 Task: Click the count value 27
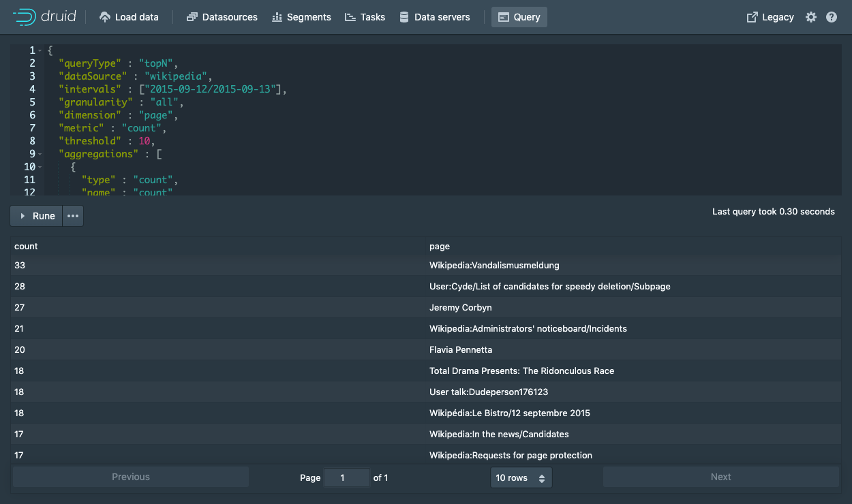20,307
